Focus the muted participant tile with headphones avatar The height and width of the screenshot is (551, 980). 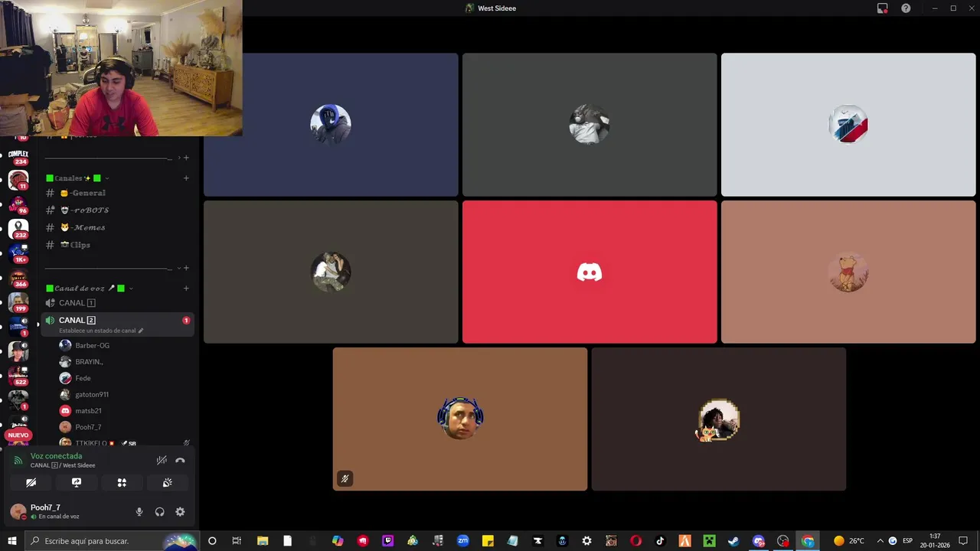click(460, 419)
